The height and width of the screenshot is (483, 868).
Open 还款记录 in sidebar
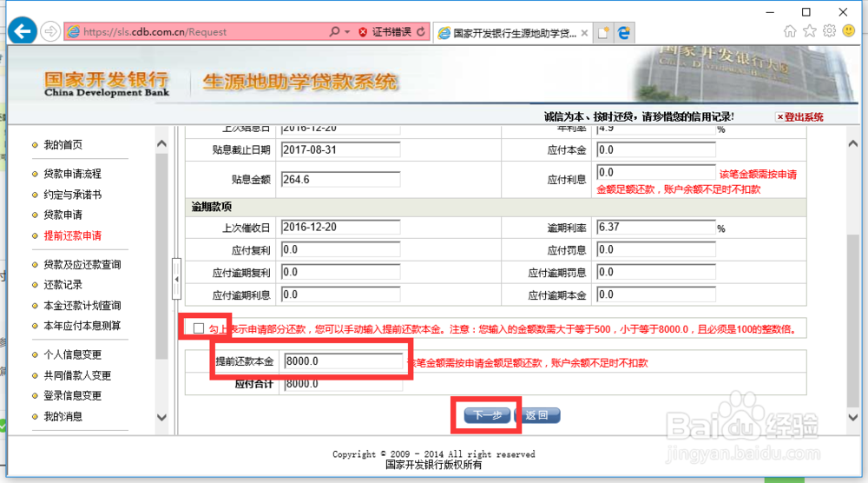62,284
